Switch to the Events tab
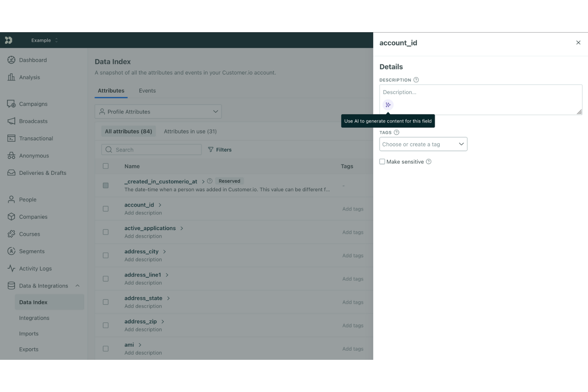This screenshot has height=392, width=588. click(x=147, y=91)
